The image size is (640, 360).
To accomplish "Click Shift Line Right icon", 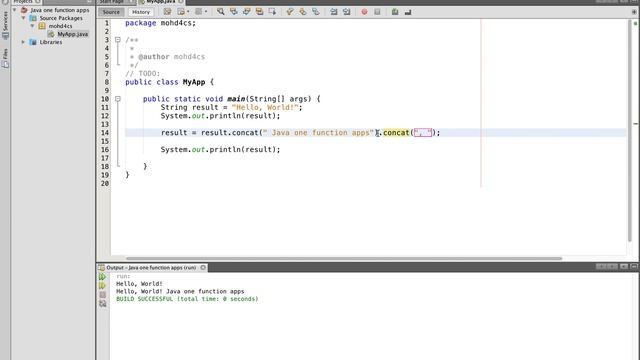I will [347, 12].
